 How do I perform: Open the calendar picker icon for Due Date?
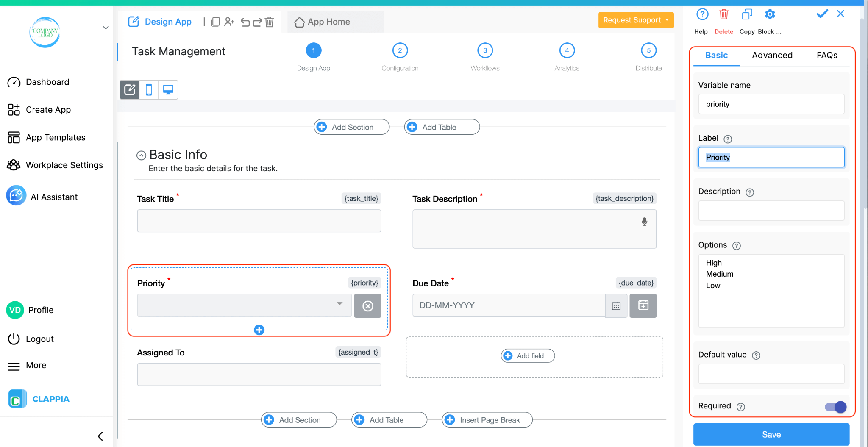point(617,305)
